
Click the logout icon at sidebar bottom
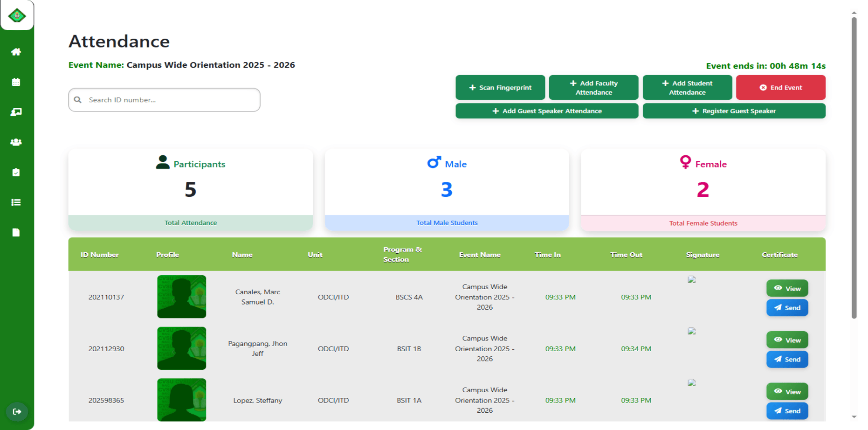pos(17,412)
